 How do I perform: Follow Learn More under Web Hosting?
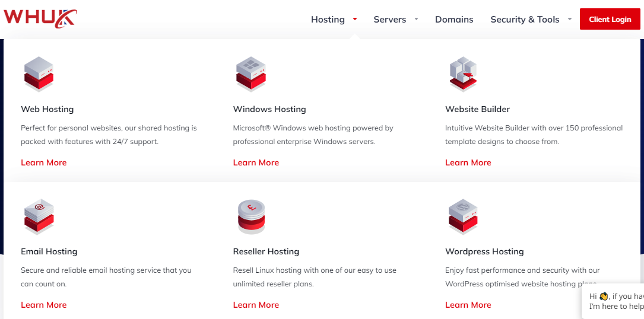coord(44,162)
